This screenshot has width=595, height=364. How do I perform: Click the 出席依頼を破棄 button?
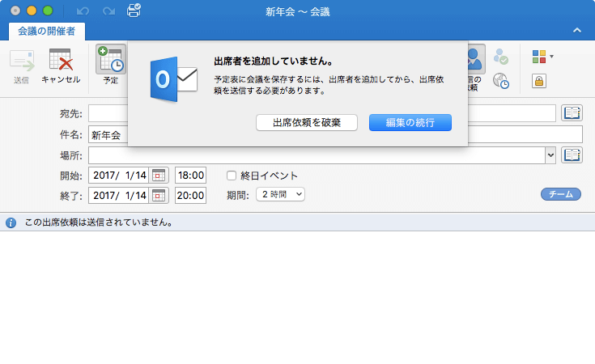307,122
